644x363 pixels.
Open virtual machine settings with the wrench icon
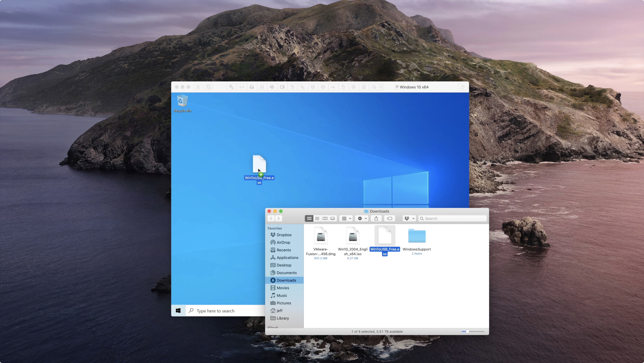point(231,87)
